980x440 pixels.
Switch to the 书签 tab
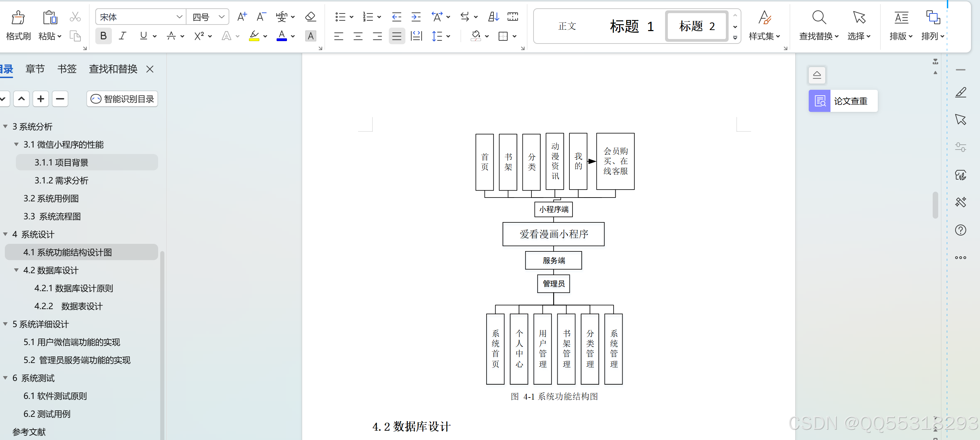tap(67, 69)
